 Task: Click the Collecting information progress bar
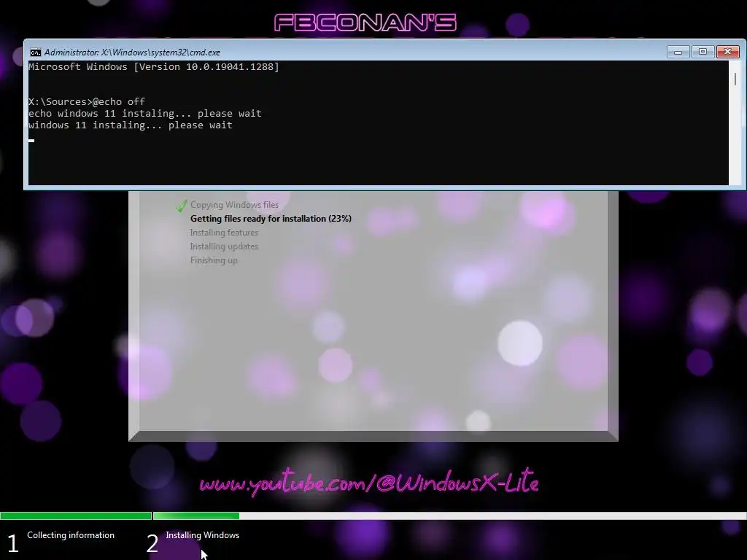(x=76, y=516)
